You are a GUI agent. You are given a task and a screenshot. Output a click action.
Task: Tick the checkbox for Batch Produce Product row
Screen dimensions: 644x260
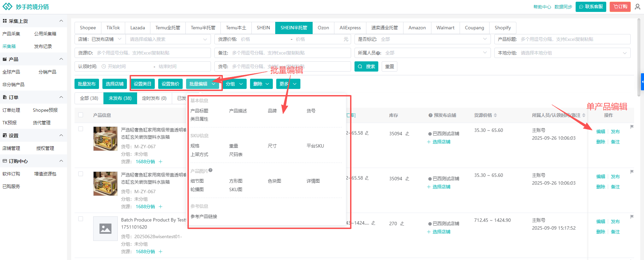[81, 219]
